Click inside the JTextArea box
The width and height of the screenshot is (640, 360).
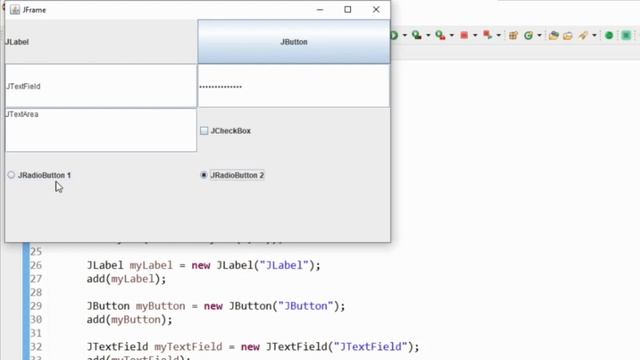click(x=101, y=130)
